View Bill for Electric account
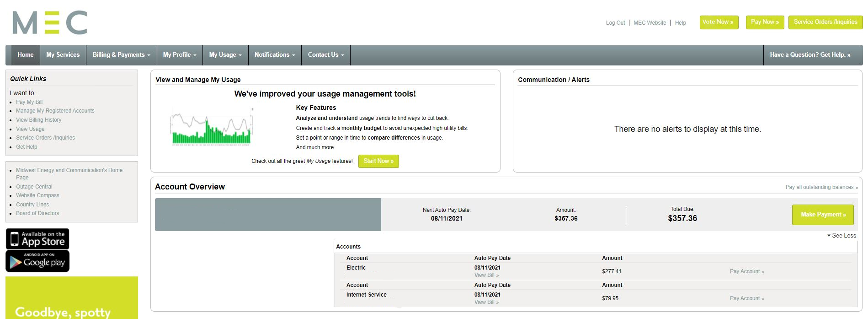The image size is (868, 319). pyautogui.click(x=486, y=275)
